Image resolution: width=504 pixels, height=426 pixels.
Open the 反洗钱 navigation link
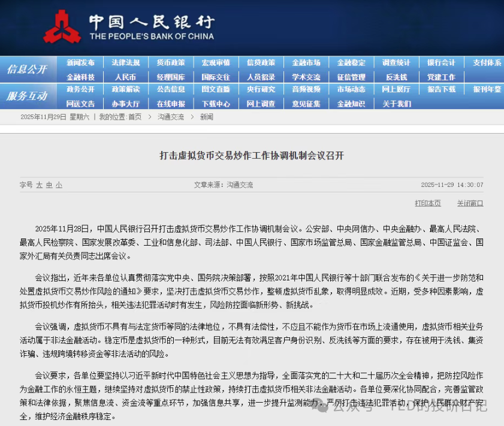point(396,76)
